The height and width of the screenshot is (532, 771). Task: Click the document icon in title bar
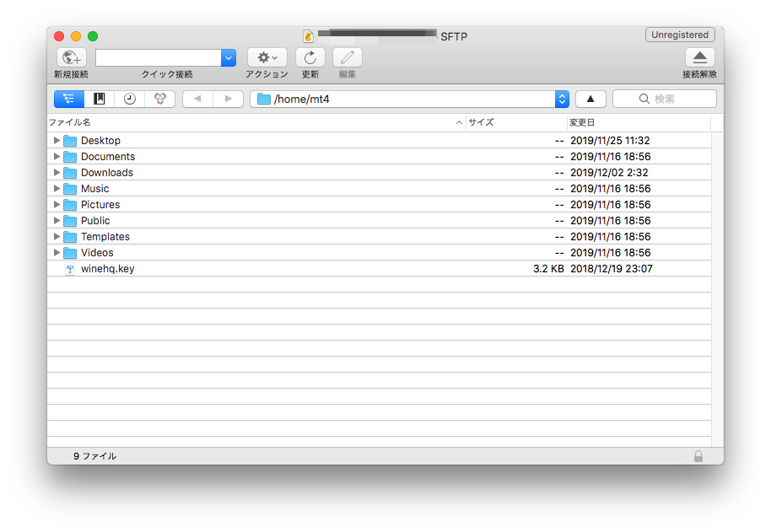tap(308, 36)
